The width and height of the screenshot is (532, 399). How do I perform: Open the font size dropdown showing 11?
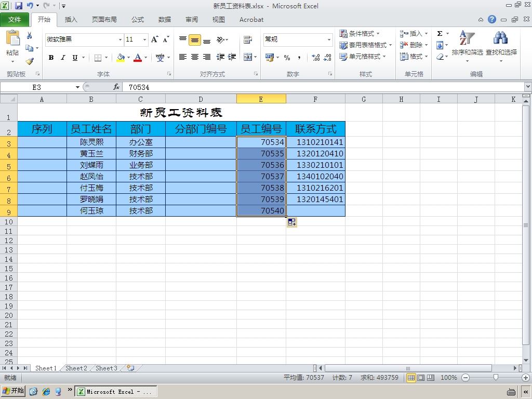(x=144, y=39)
